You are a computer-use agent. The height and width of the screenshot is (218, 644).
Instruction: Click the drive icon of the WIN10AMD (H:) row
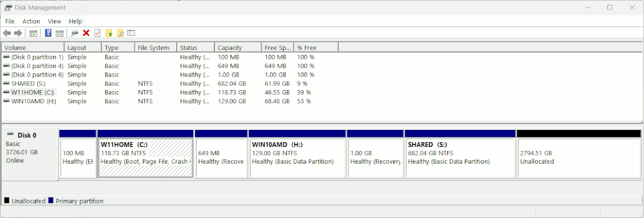click(6, 101)
